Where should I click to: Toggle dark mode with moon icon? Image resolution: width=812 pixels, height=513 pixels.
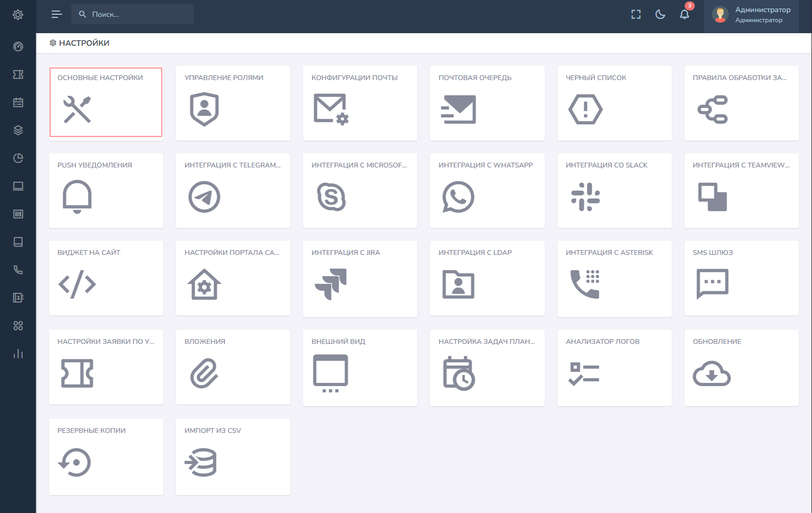pos(660,14)
